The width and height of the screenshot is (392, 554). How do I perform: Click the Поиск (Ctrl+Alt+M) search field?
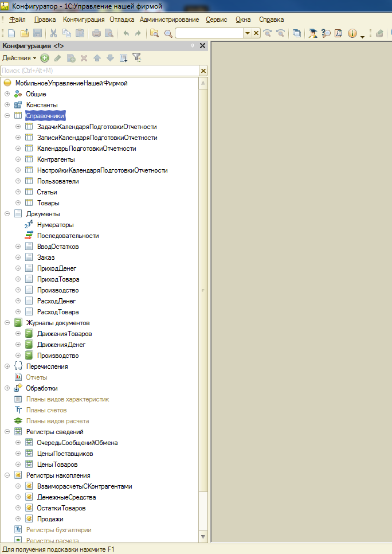[x=100, y=71]
